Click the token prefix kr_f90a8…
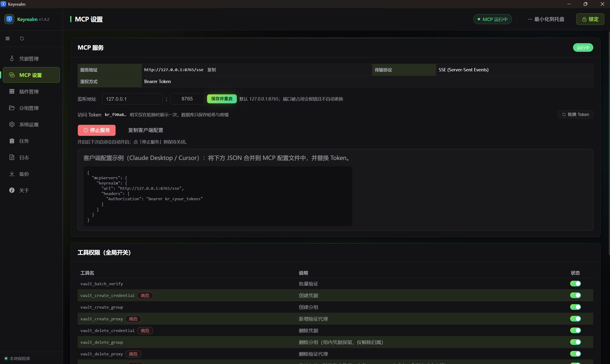Image resolution: width=610 pixels, height=364 pixels. [x=116, y=115]
